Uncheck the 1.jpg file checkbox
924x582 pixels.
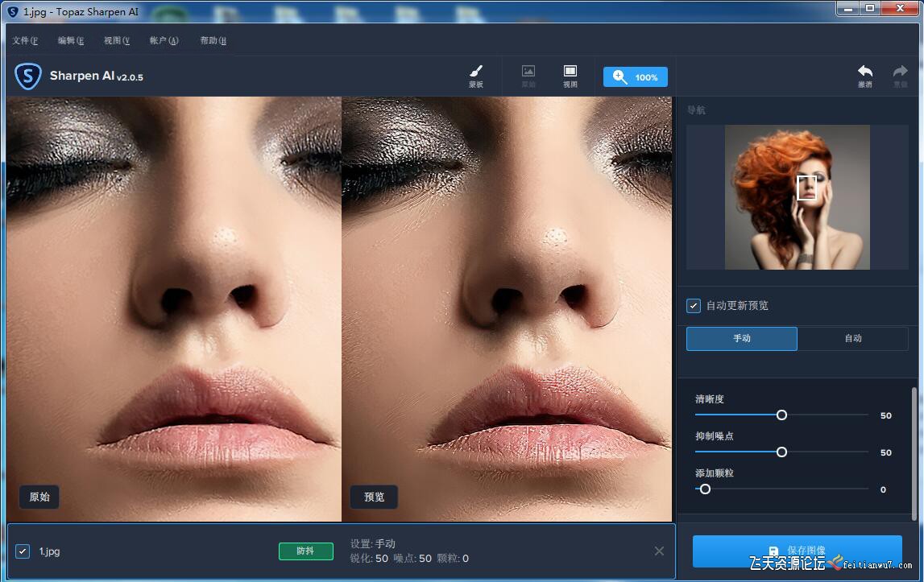point(23,551)
